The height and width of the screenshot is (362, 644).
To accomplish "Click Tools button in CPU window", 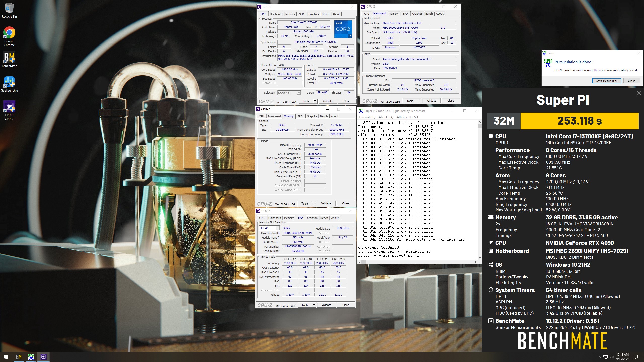I will pyautogui.click(x=306, y=101).
